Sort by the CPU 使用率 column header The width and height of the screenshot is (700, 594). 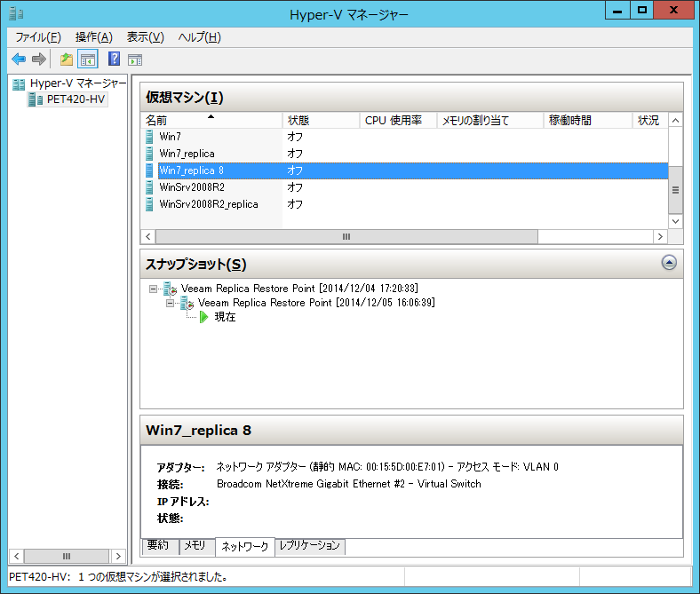(x=398, y=121)
